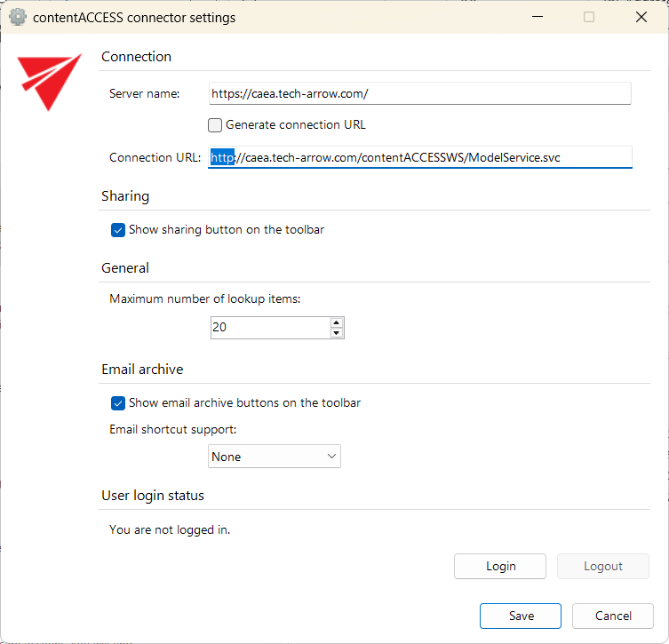Click the gear icon in the title bar
The height and width of the screenshot is (644, 669).
click(18, 17)
